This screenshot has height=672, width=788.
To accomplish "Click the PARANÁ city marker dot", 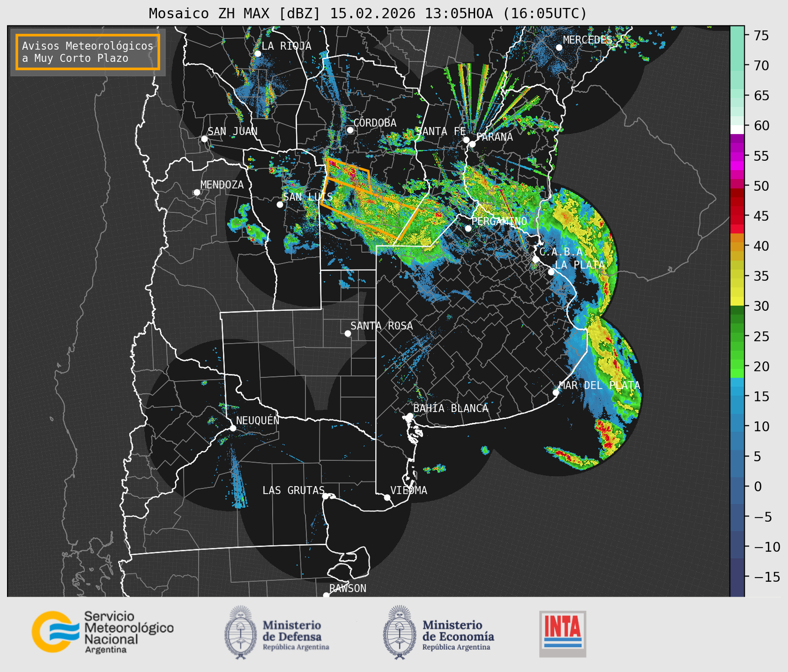I will click(x=472, y=144).
